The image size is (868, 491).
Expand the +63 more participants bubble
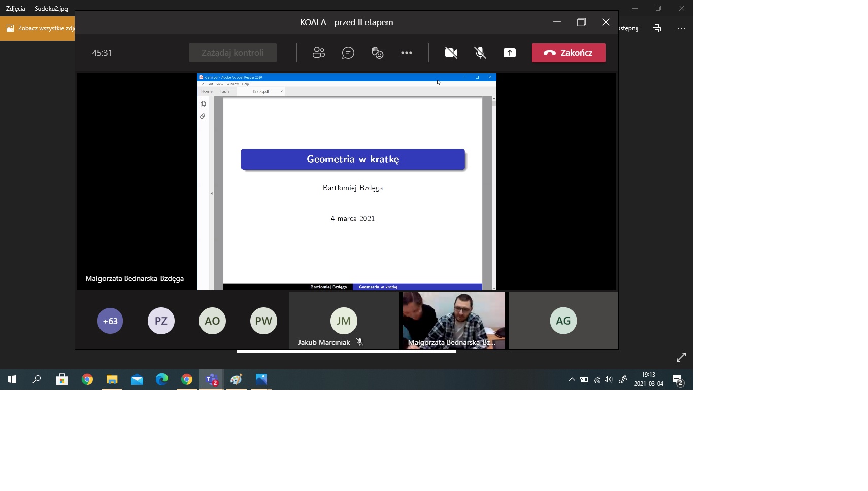(x=110, y=321)
